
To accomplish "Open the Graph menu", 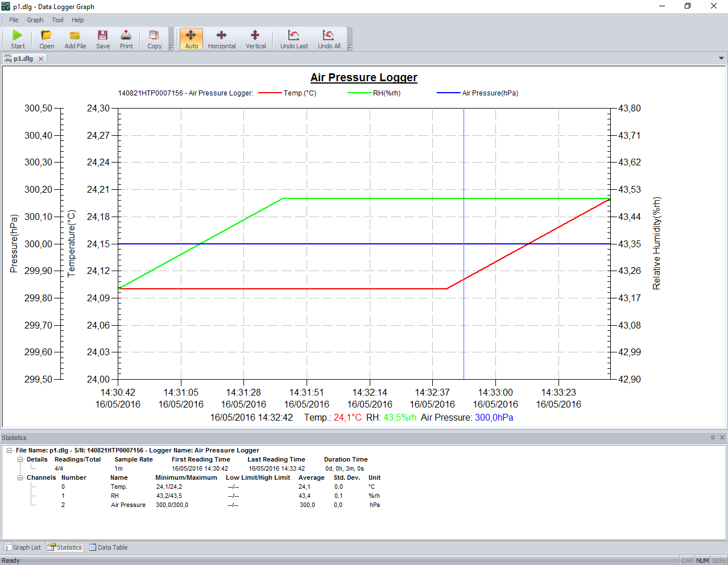I will pyautogui.click(x=35, y=19).
